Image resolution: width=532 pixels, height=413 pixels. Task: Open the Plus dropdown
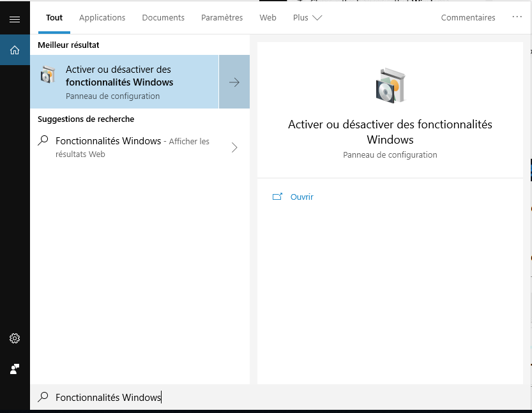[307, 18]
